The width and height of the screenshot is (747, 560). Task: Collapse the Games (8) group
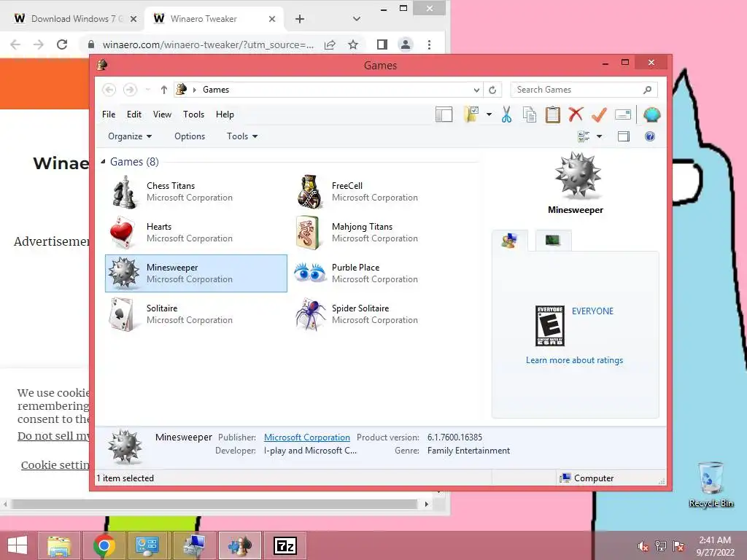103,162
